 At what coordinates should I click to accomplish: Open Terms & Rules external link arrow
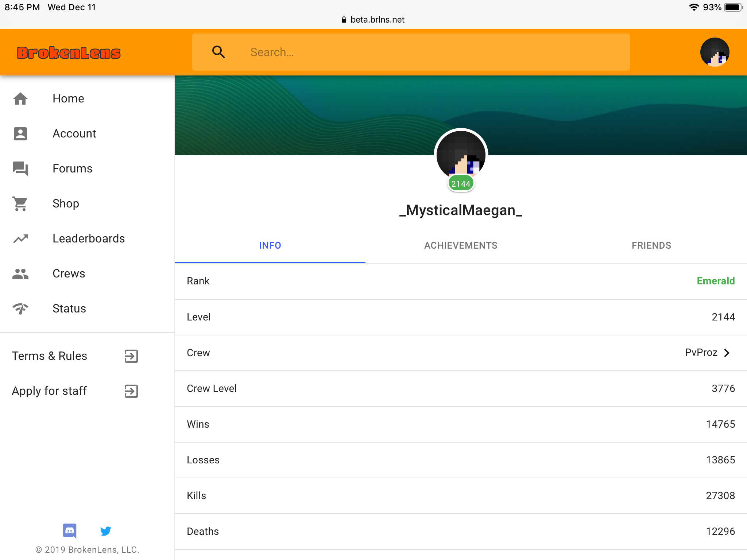click(131, 356)
